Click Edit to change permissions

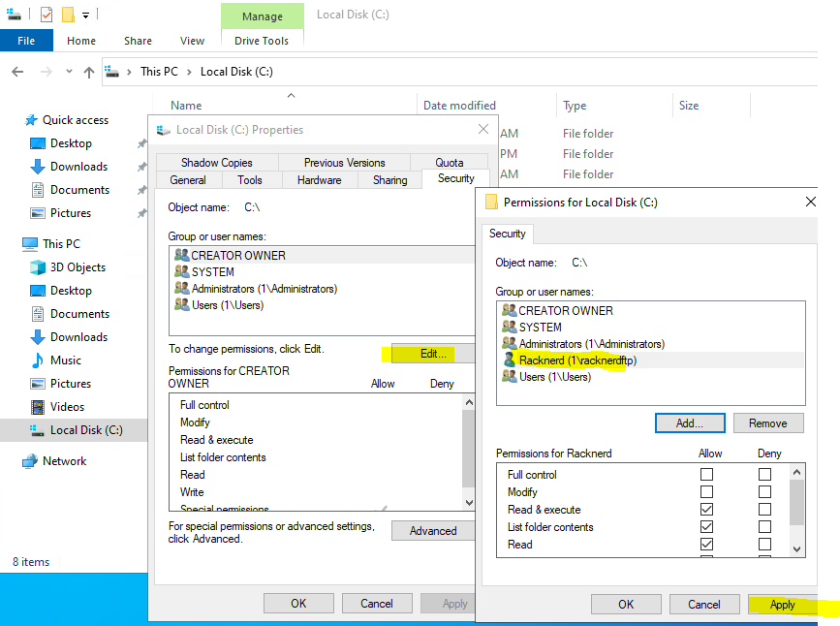click(433, 353)
